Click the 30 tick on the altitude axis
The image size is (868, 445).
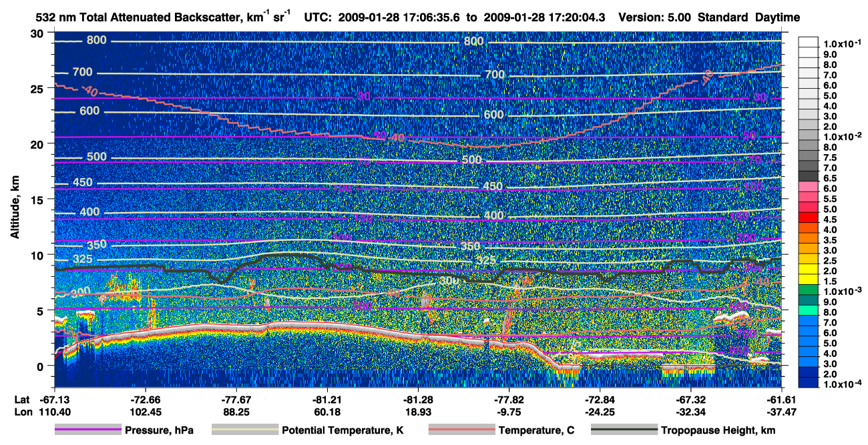click(38, 33)
